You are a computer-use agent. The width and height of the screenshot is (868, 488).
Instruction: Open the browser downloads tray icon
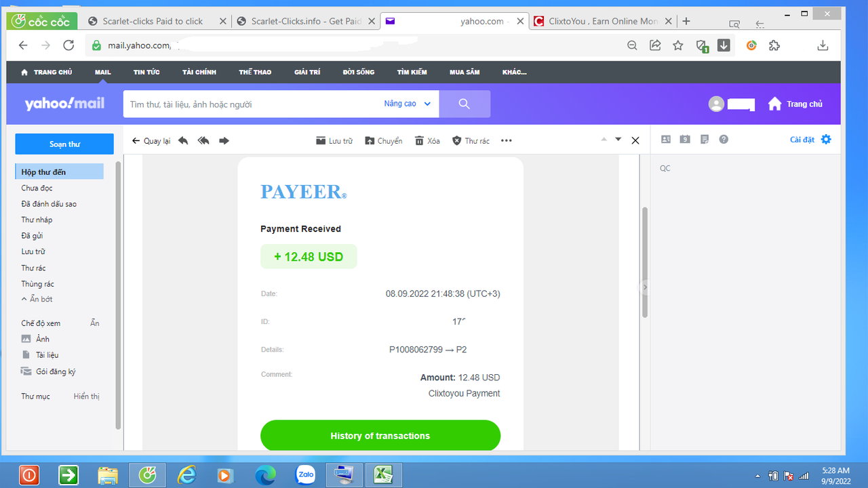[x=823, y=45]
